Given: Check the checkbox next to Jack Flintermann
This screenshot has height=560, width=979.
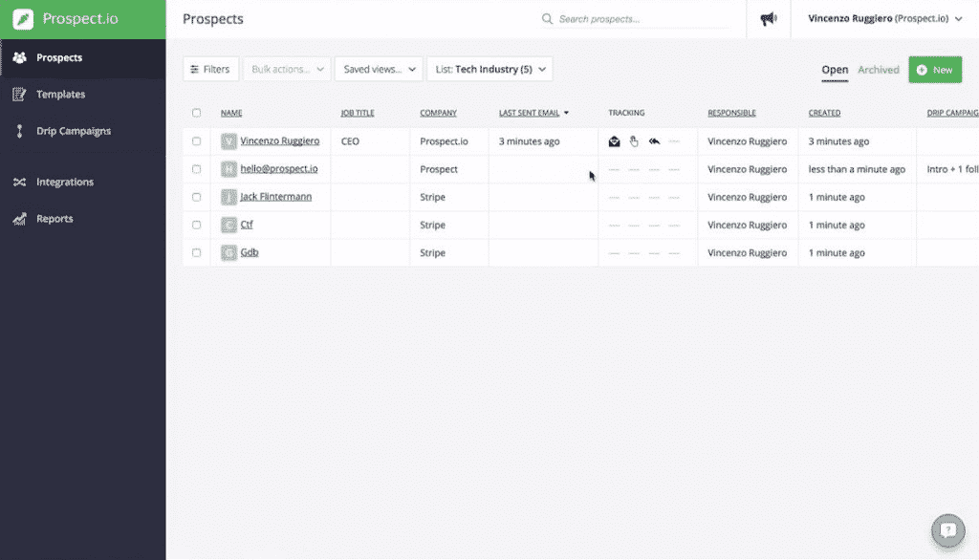Looking at the screenshot, I should [196, 197].
